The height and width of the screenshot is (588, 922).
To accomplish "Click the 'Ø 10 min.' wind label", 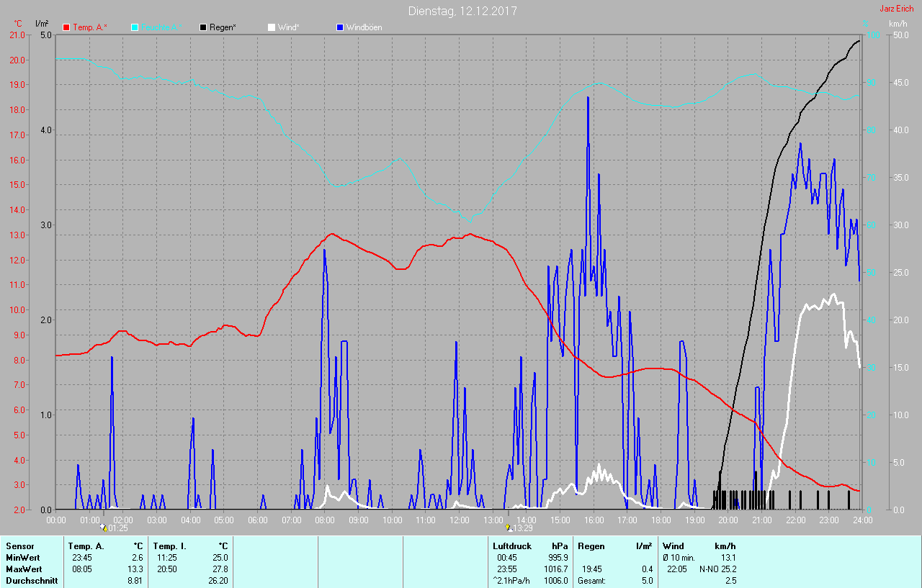I will point(679,558).
